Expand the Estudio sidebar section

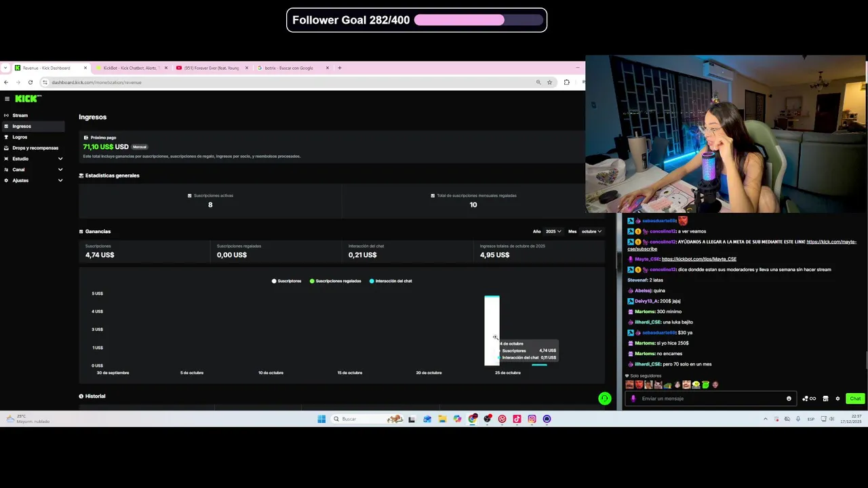tap(33, 159)
